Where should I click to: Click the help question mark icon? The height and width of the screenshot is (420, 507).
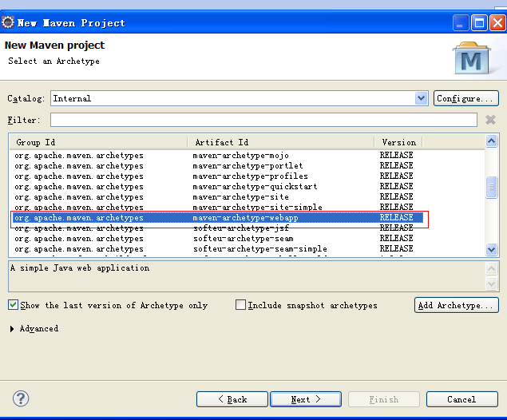point(21,398)
